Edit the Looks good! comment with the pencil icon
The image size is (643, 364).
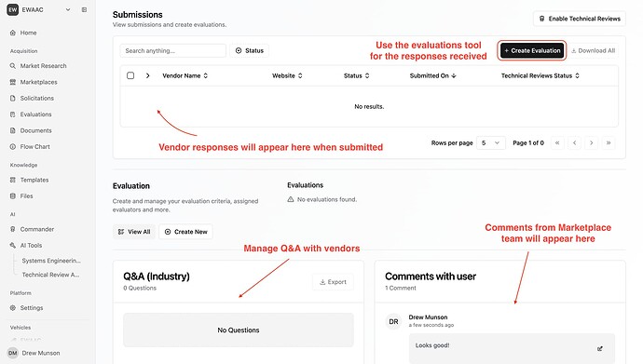tap(600, 349)
